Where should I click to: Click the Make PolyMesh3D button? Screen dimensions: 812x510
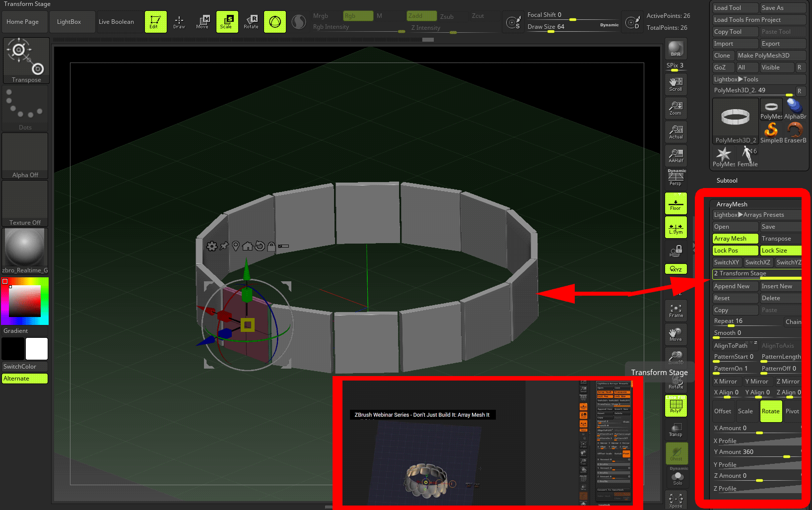[x=771, y=56]
